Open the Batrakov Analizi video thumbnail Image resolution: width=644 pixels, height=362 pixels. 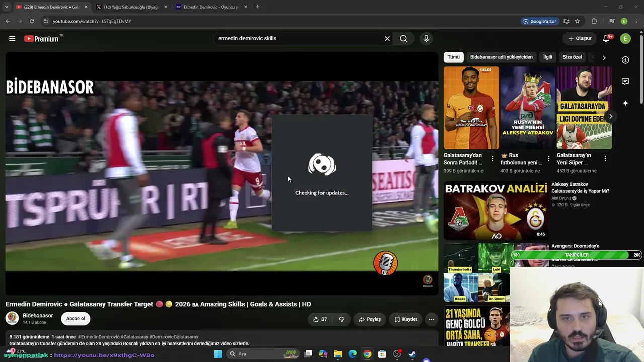496,210
